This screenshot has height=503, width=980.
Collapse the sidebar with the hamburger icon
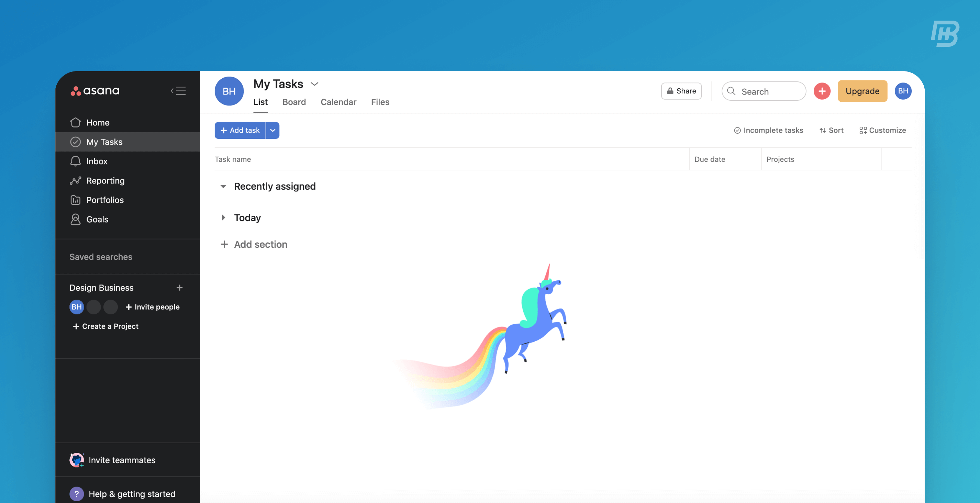178,91
